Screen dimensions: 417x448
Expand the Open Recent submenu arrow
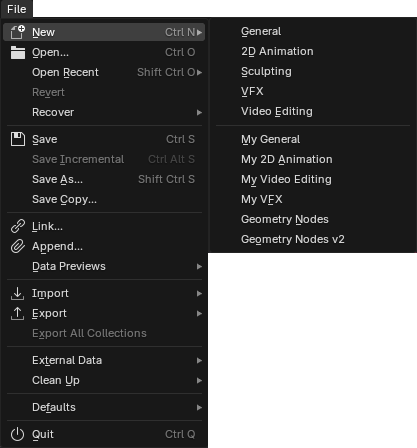coord(199,72)
